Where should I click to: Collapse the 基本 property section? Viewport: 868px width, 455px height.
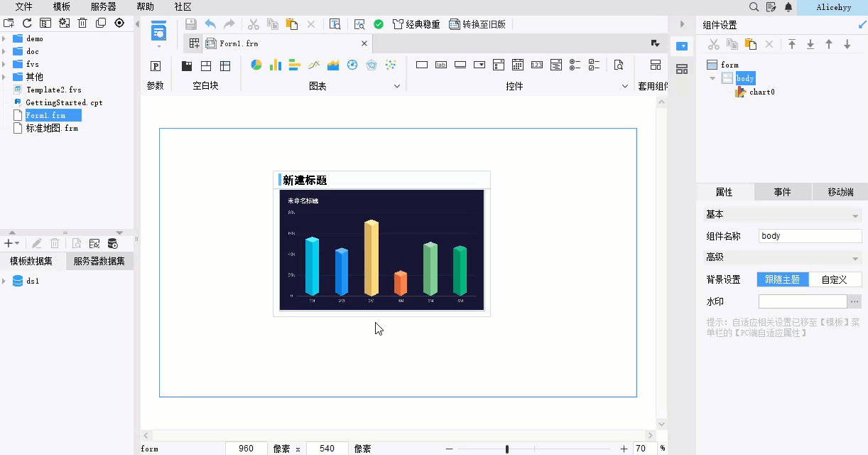[x=855, y=215]
